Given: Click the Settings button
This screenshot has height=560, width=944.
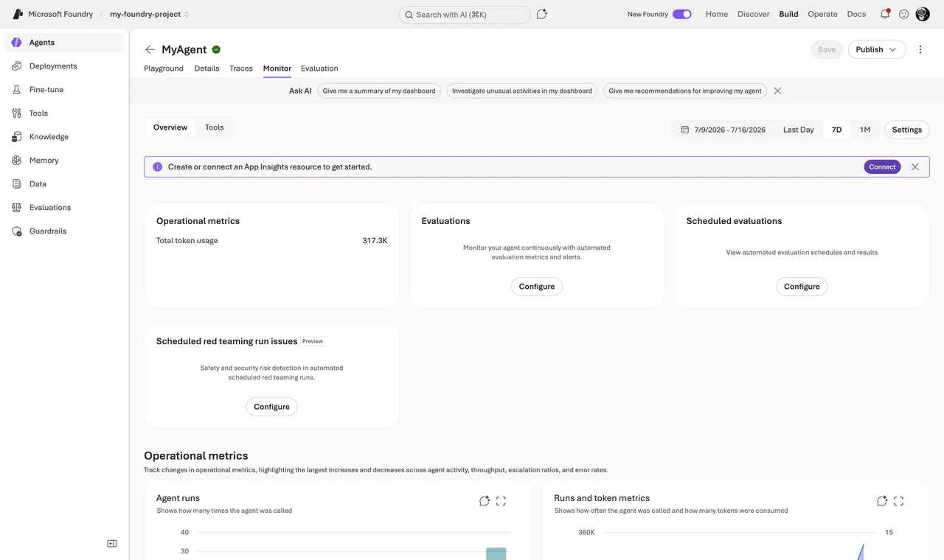Looking at the screenshot, I should (907, 130).
